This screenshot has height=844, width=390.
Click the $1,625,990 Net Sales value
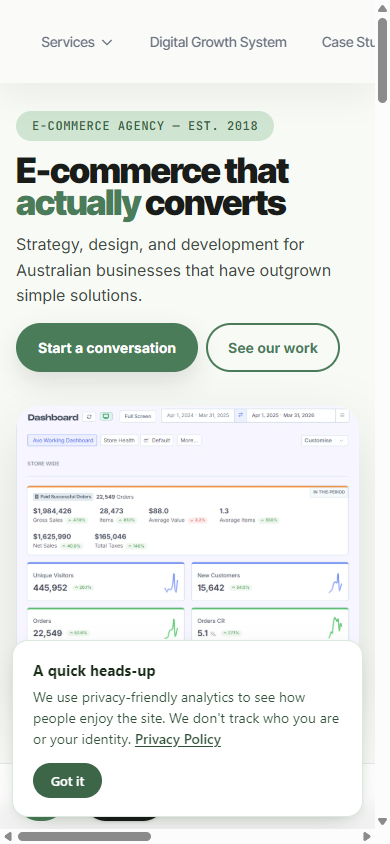pyautogui.click(x=52, y=537)
